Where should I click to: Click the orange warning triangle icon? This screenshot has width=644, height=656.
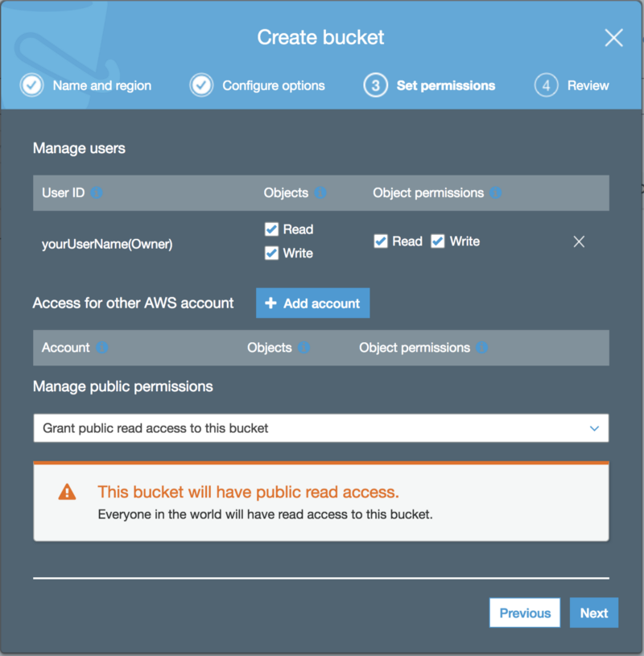(x=67, y=492)
